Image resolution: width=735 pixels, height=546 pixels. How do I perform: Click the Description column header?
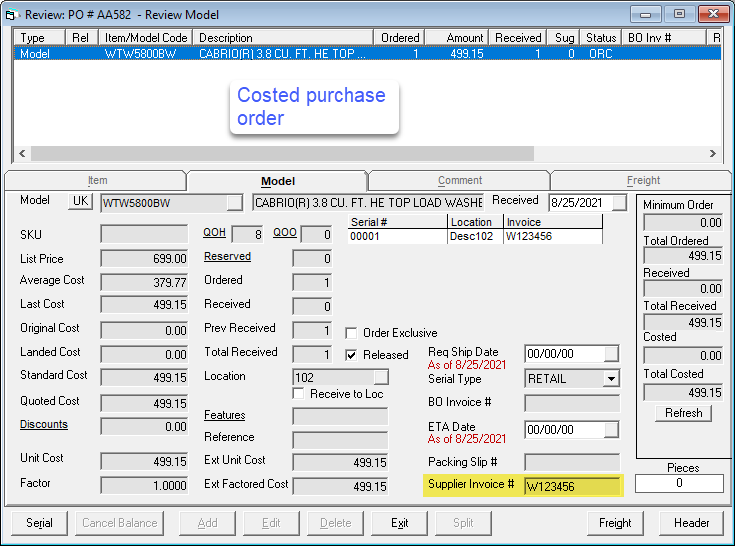283,37
